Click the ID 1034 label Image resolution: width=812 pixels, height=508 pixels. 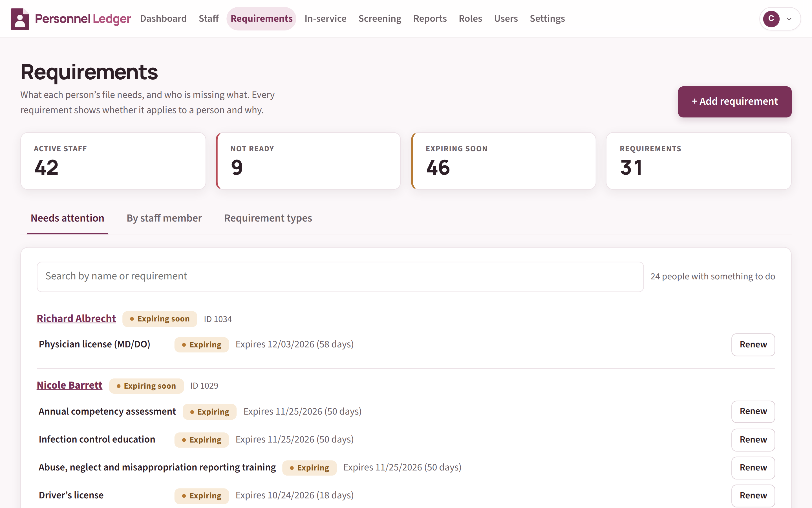tap(218, 319)
